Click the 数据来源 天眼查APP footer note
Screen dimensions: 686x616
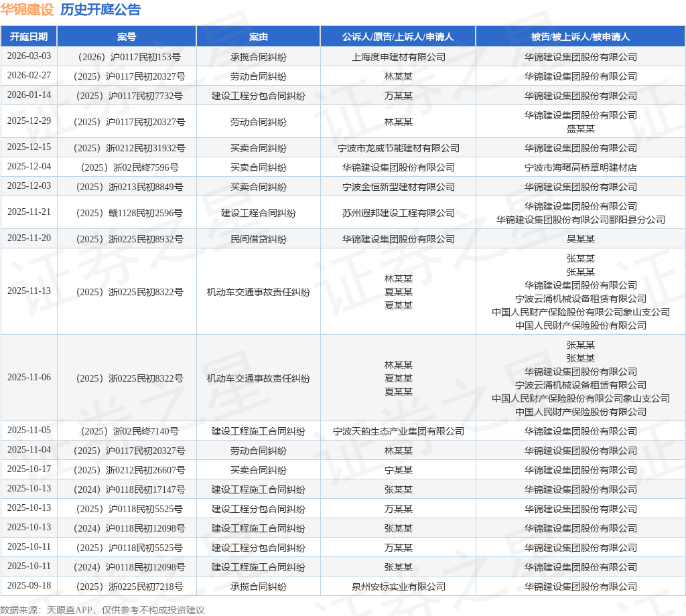coord(102,610)
